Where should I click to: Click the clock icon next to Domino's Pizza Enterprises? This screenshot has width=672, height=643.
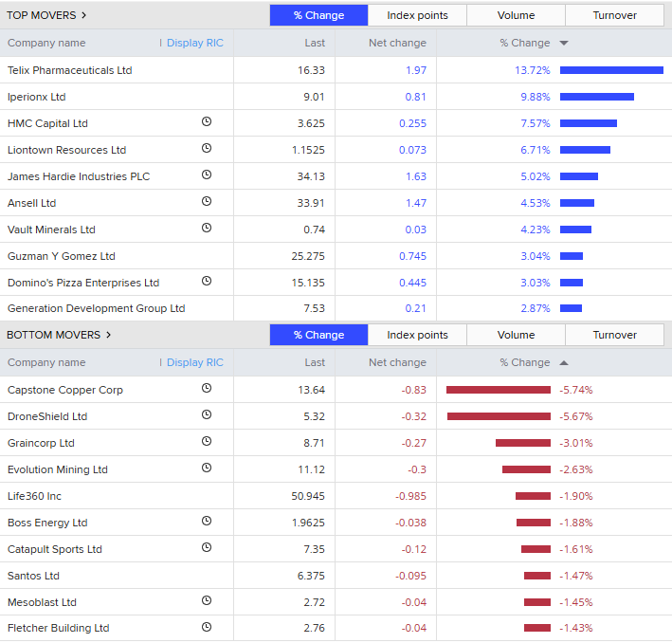(207, 282)
